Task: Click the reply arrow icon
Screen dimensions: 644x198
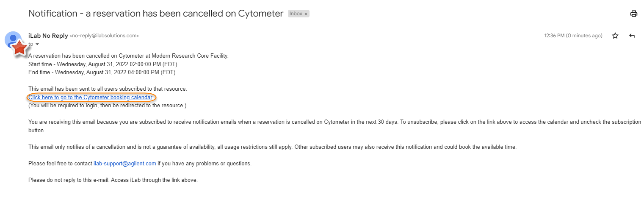Action: coord(632,36)
